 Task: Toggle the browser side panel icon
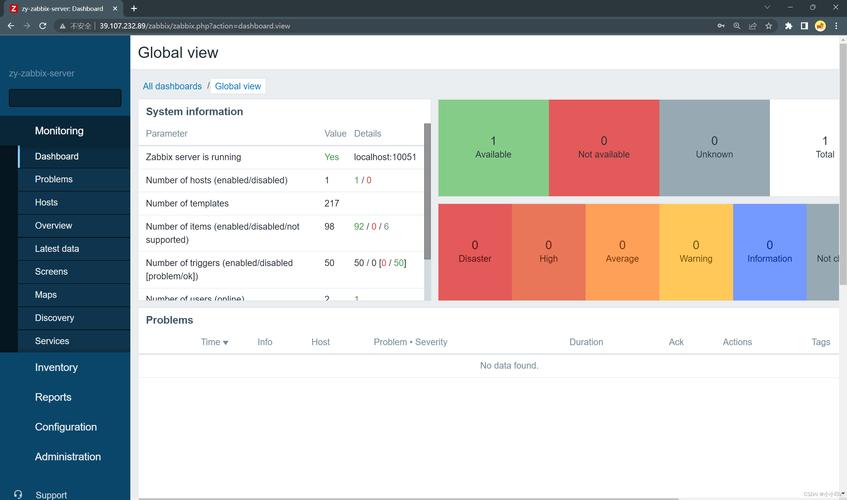[804, 25]
